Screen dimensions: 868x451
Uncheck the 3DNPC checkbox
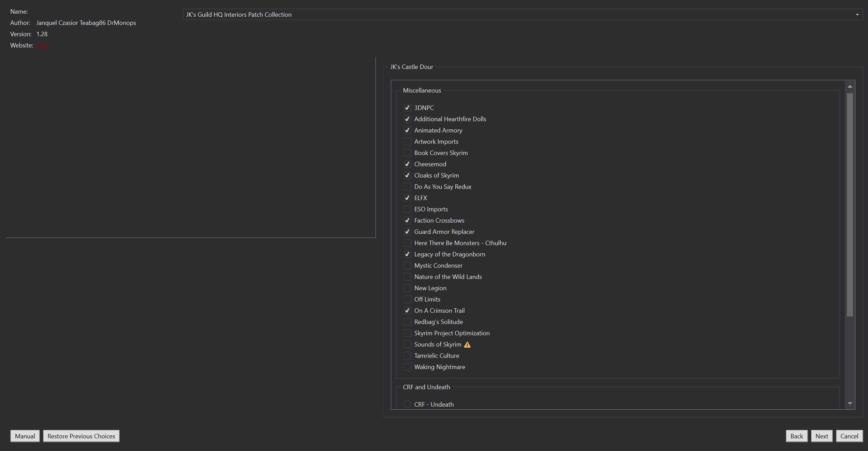[x=407, y=108]
